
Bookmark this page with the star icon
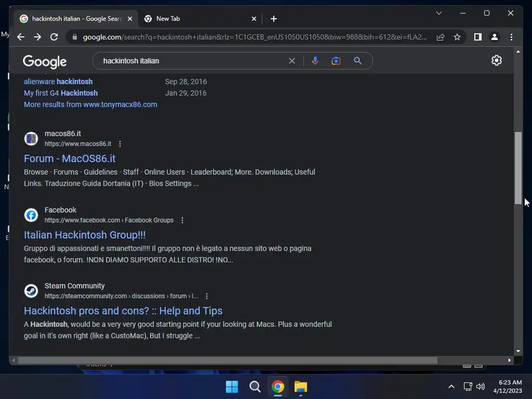point(457,37)
